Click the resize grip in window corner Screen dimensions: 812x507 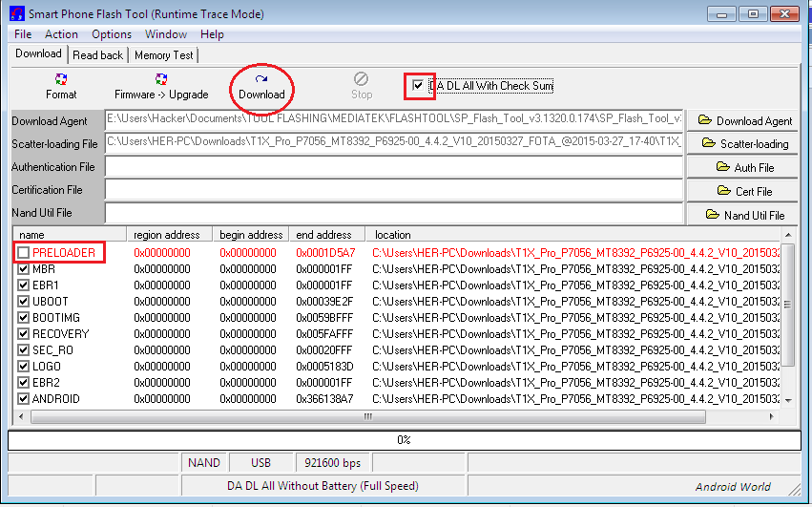(795, 490)
